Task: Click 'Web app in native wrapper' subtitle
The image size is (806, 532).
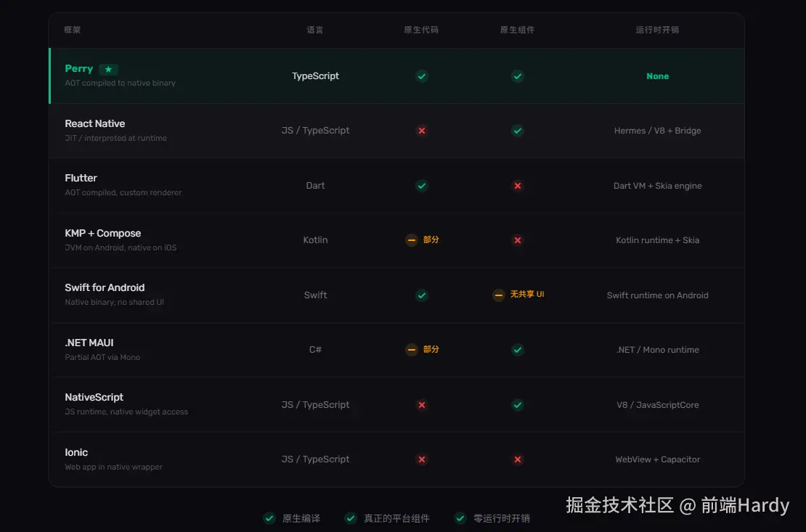Action: (113, 467)
